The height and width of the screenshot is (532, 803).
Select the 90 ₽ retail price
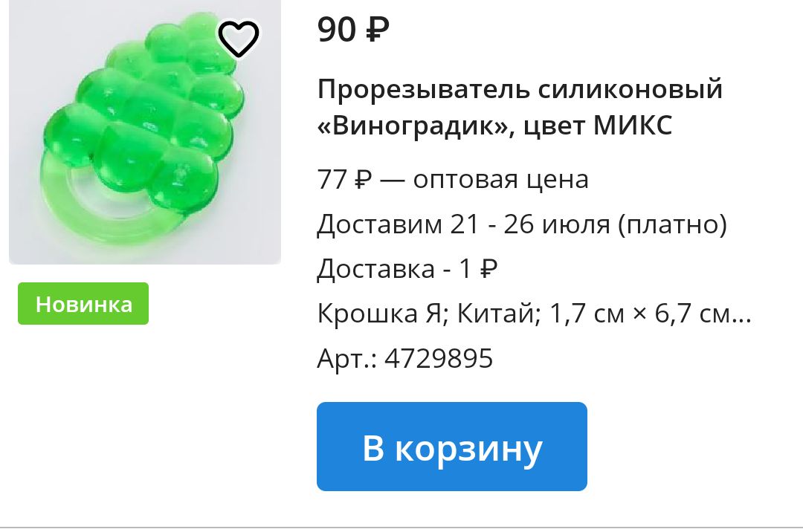pyautogui.click(x=353, y=29)
